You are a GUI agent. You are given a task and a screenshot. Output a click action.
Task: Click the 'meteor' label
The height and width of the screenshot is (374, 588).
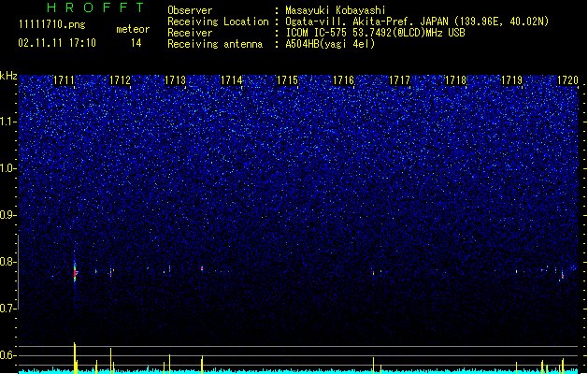pyautogui.click(x=133, y=29)
